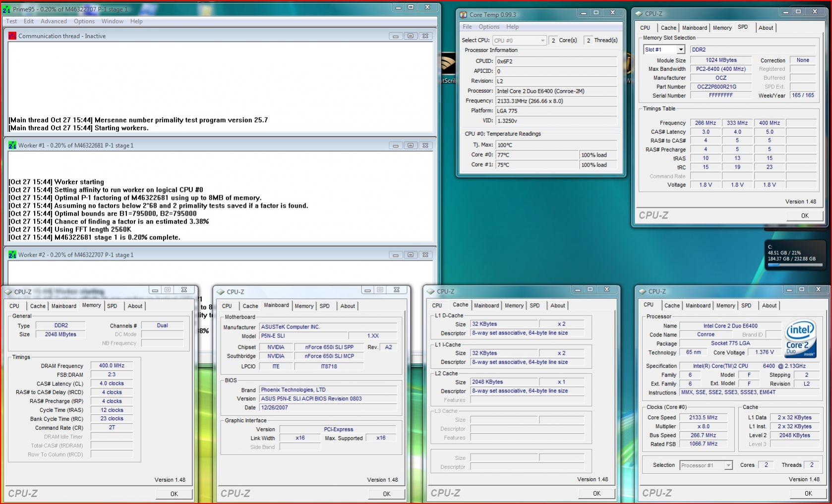Open the Help menu in Prime95
832x504 pixels.
pyautogui.click(x=136, y=21)
